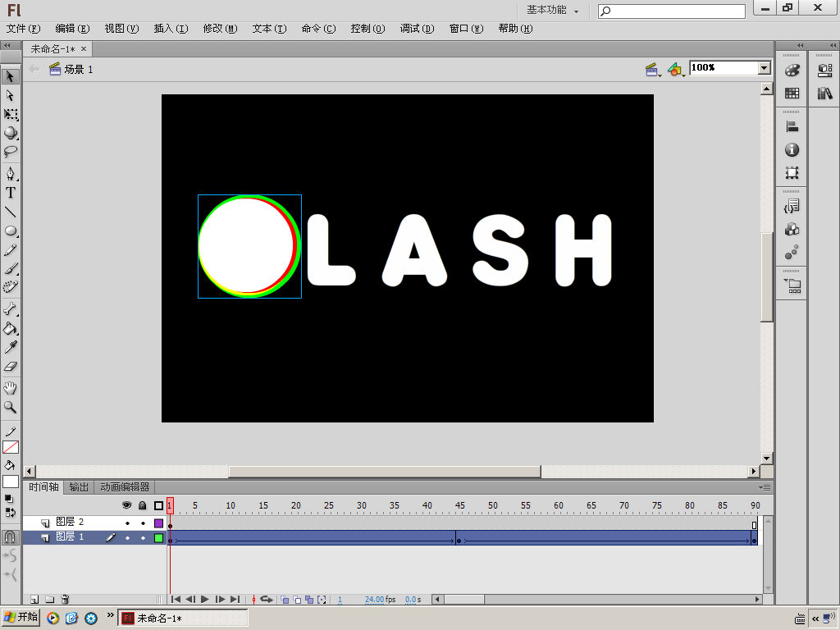
Task: Click the 开始 Start button
Action: (x=21, y=617)
